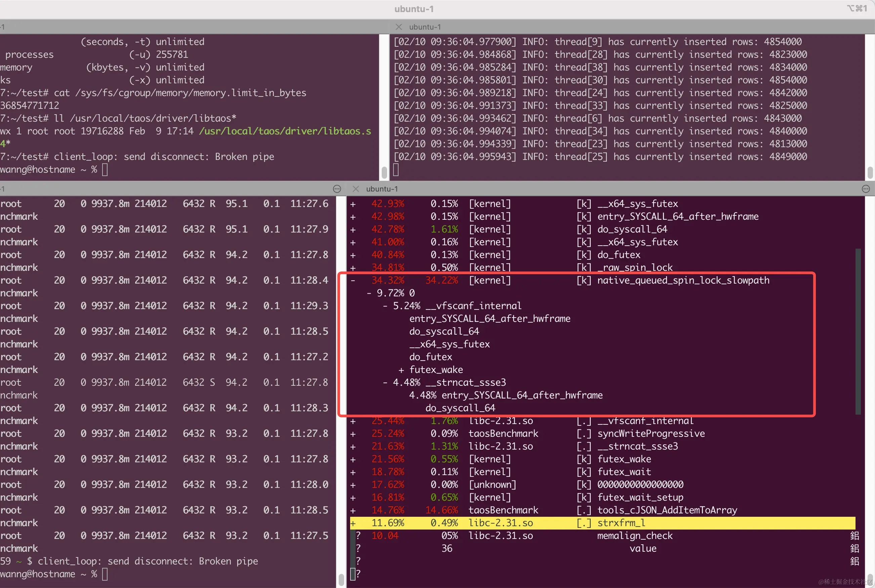The width and height of the screenshot is (875, 588).
Task: Open the bottom-left pane's more options icon
Action: tap(337, 189)
